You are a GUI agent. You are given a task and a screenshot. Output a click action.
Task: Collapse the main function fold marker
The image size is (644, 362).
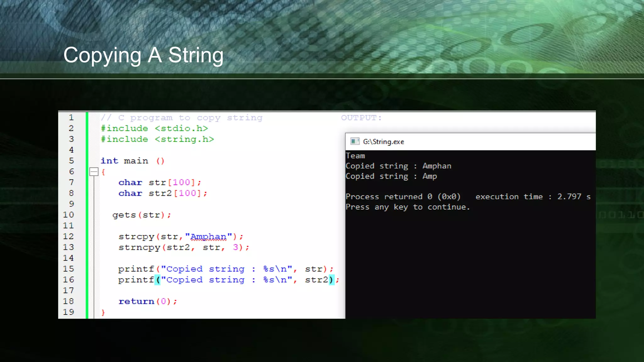tap(94, 172)
